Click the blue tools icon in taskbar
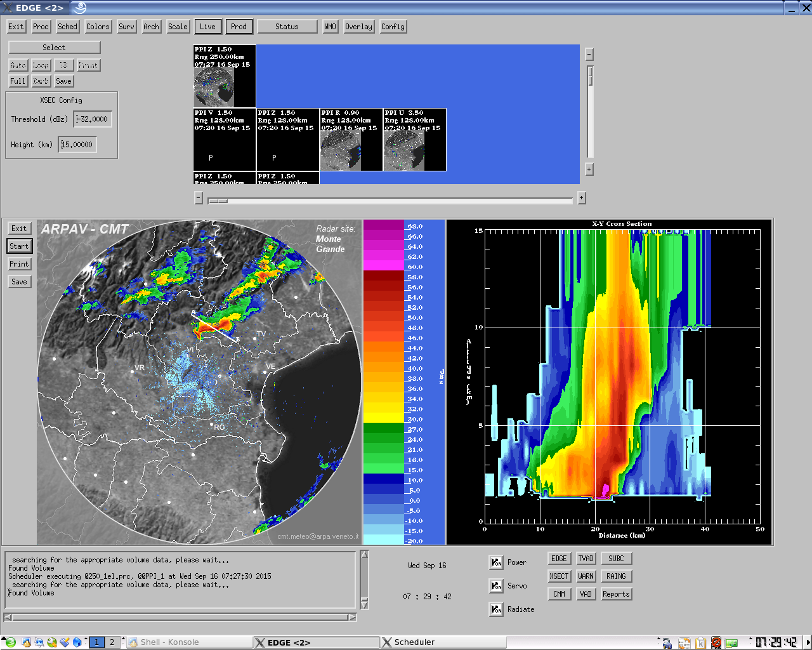The image size is (812, 650). tap(65, 642)
